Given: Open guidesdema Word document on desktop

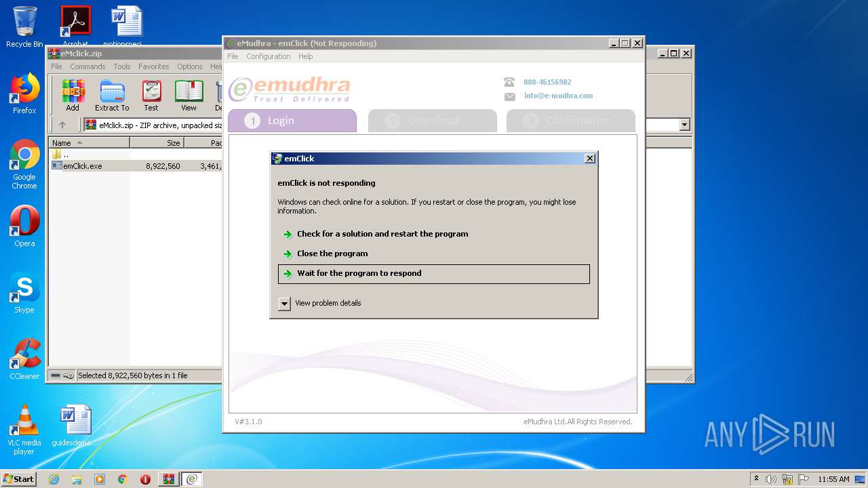Looking at the screenshot, I should pos(75,426).
